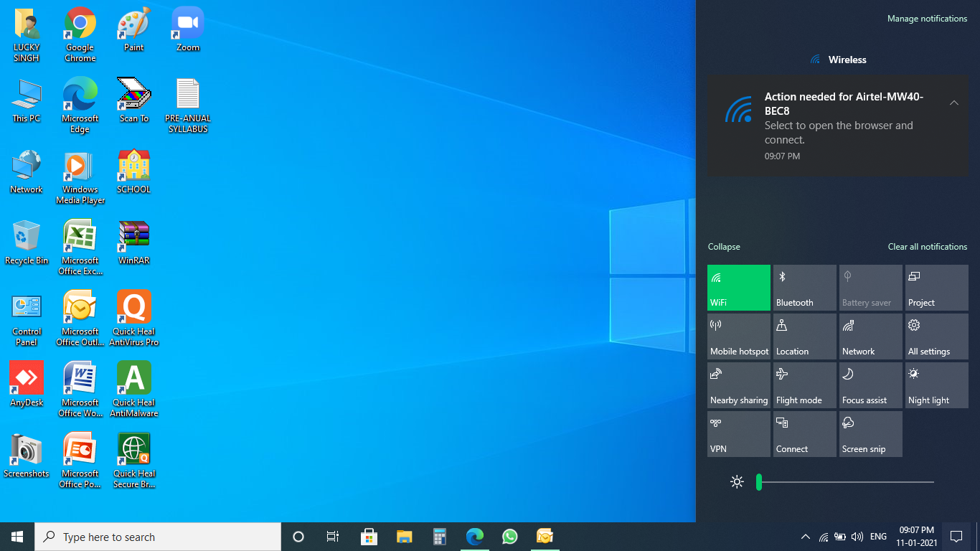Select the Scan To shortcut
The width and height of the screenshot is (980, 551).
tap(134, 100)
